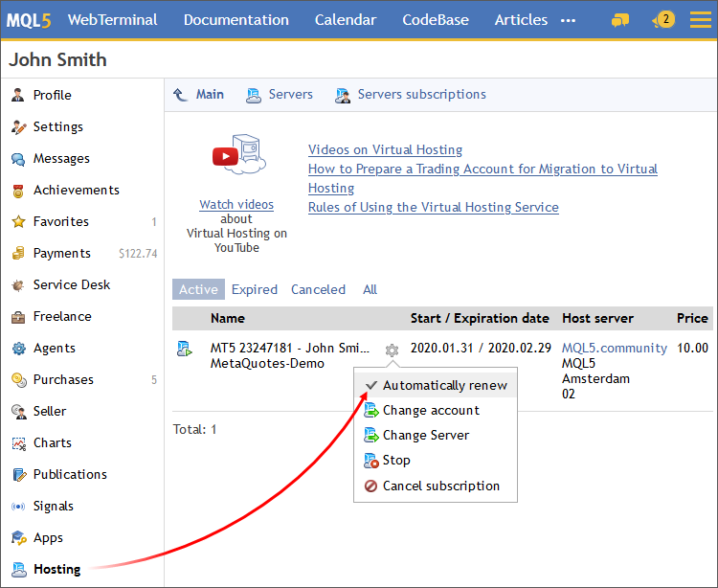This screenshot has width=718, height=588.
Task: Open the Servers tab
Action: 289,94
